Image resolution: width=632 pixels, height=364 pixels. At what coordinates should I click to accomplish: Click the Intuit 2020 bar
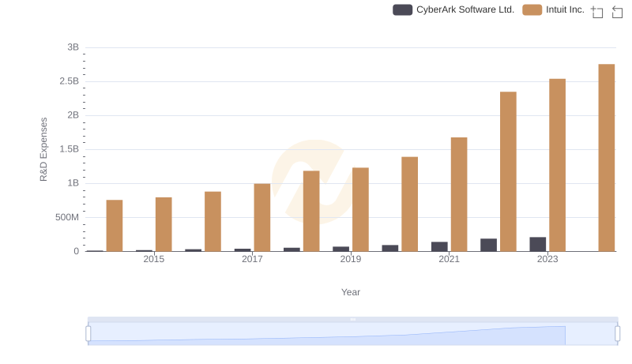[x=409, y=205]
